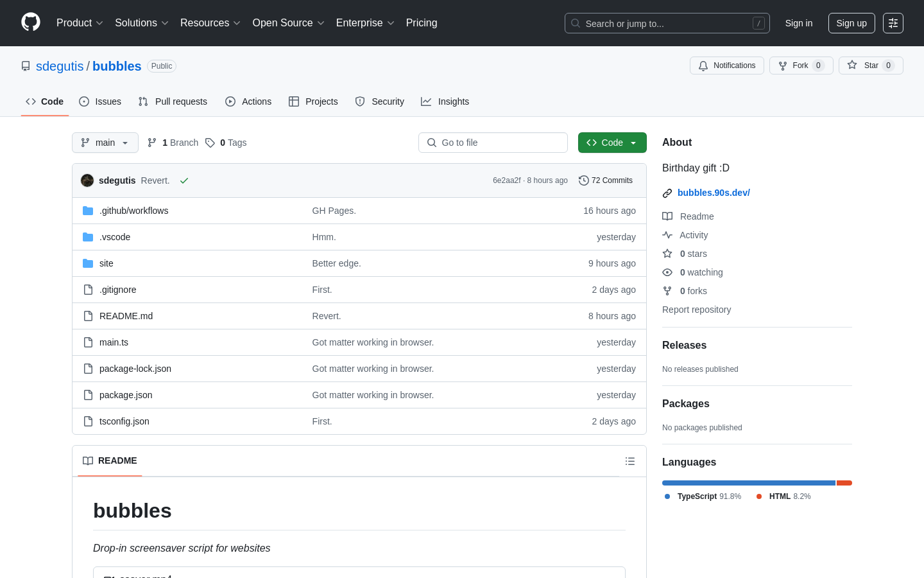Click Report repository link

click(696, 310)
